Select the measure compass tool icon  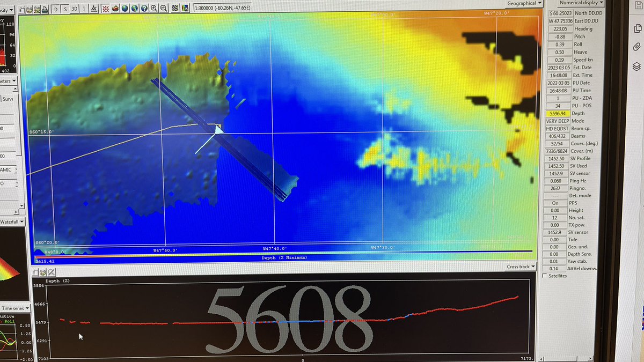[x=94, y=9]
